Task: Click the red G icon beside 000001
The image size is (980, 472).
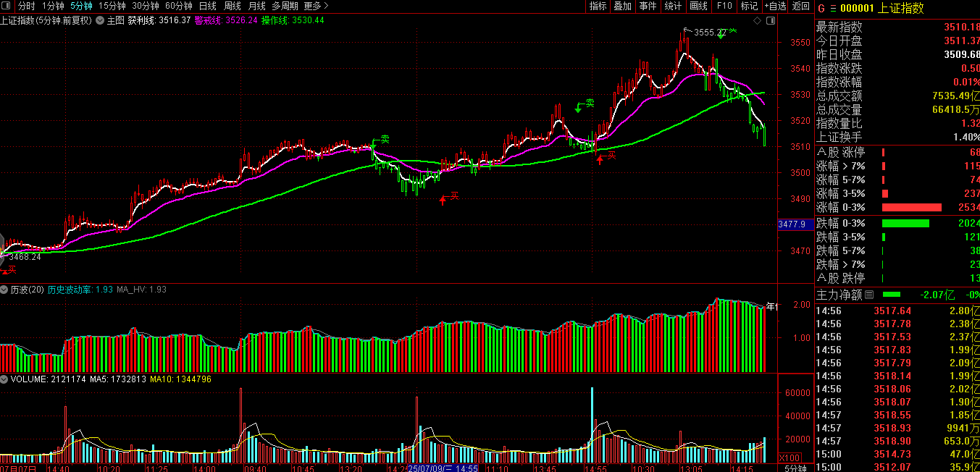Action: (821, 9)
